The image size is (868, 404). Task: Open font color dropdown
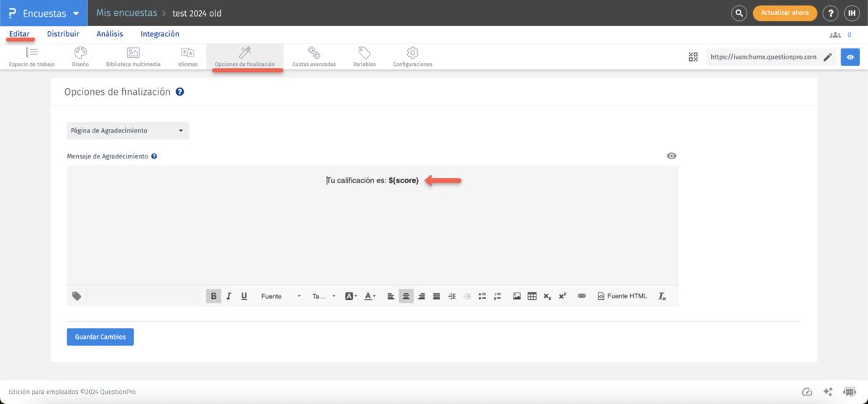coord(370,296)
